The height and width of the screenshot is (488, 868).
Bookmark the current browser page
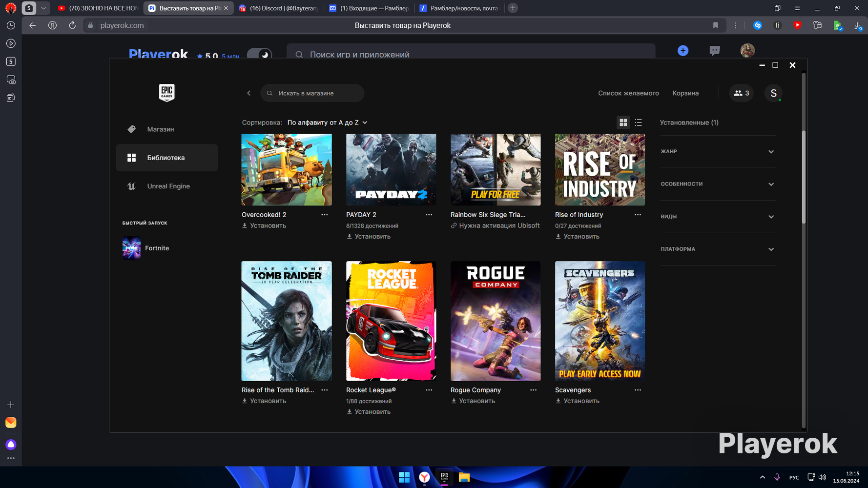(716, 25)
